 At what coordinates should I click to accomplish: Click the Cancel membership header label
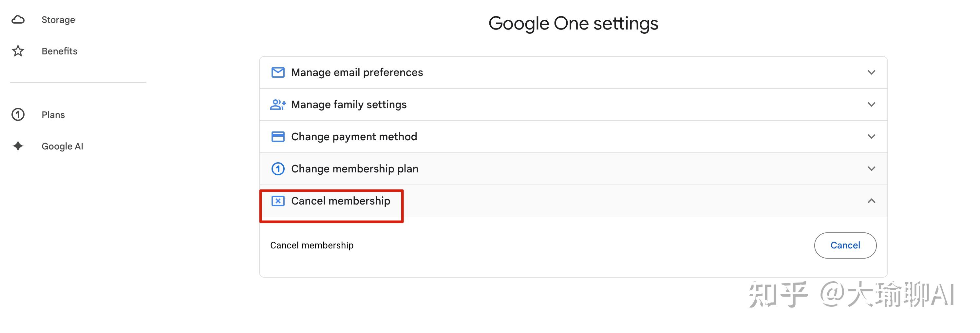point(341,201)
